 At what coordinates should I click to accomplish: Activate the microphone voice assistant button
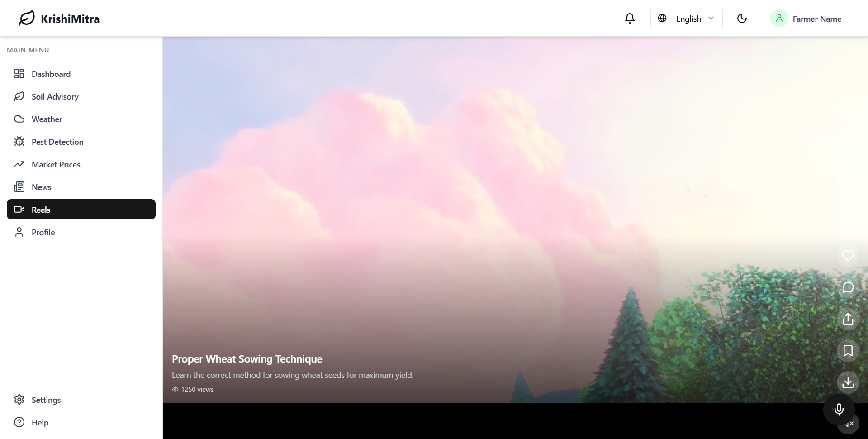click(838, 410)
